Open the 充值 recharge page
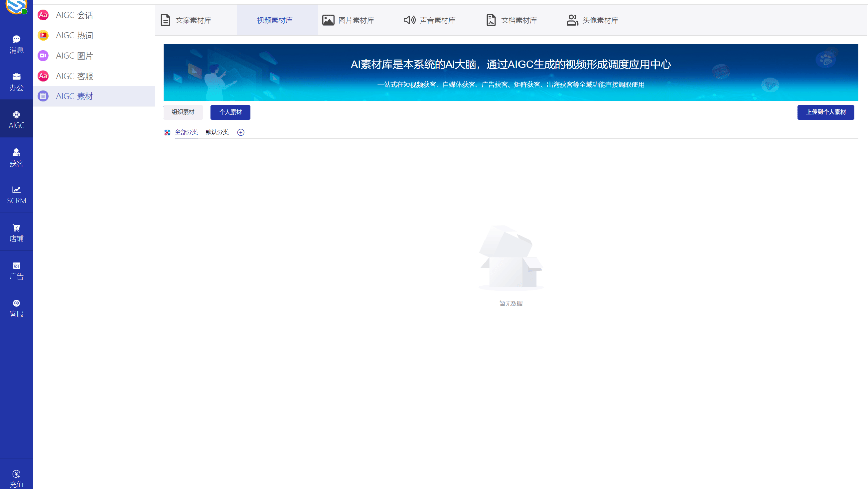Viewport: 868px width, 489px height. click(16, 478)
